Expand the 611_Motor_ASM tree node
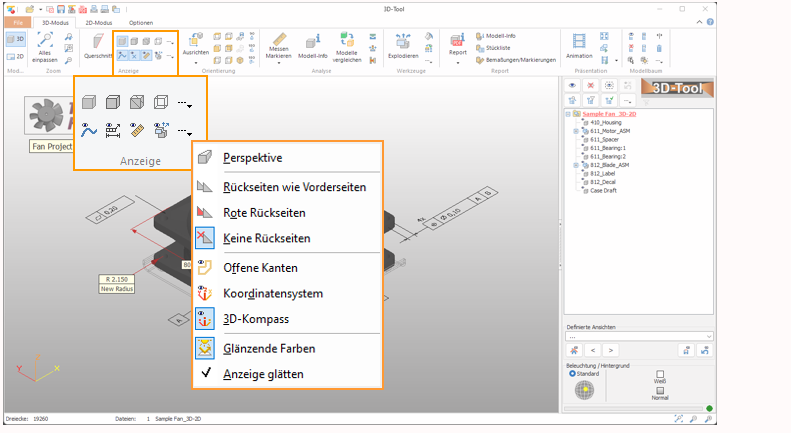Viewport: 791px width, 433px height. [x=575, y=131]
